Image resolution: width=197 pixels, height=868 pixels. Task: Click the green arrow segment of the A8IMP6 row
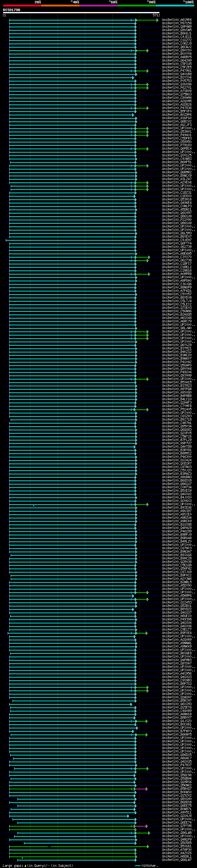[147, 20]
